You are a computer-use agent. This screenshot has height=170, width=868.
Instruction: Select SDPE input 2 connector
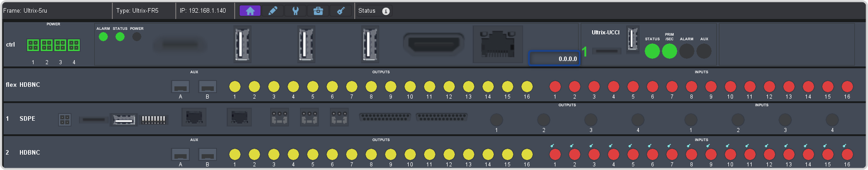(x=738, y=120)
